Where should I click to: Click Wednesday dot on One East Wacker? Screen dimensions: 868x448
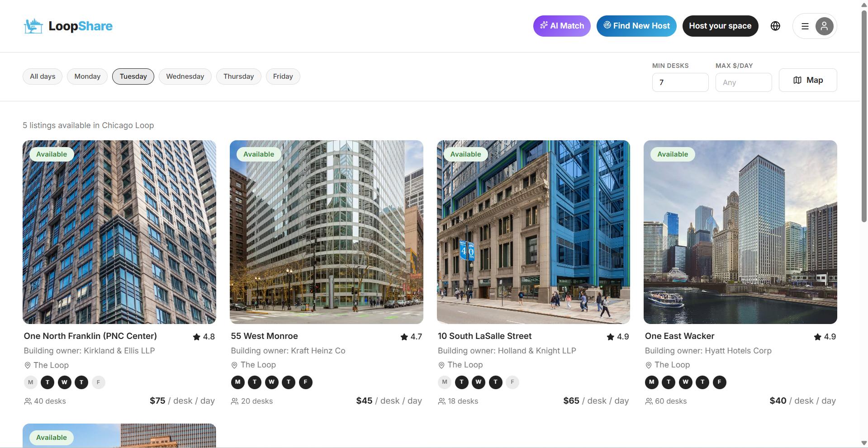point(686,382)
